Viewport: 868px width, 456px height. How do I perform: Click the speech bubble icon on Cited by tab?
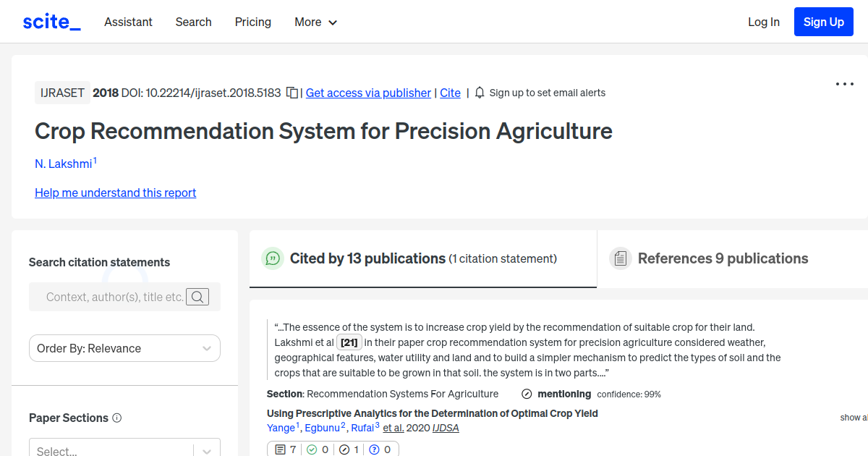(273, 258)
